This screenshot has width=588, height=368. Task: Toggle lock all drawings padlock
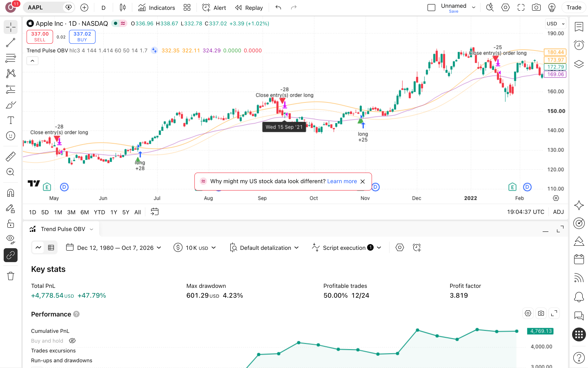(10, 224)
